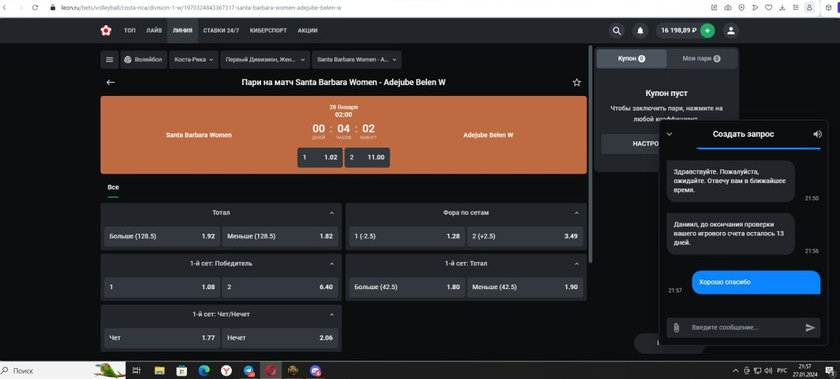Open File Explorer from taskbar
The height and width of the screenshot is (379, 840).
[x=159, y=370]
